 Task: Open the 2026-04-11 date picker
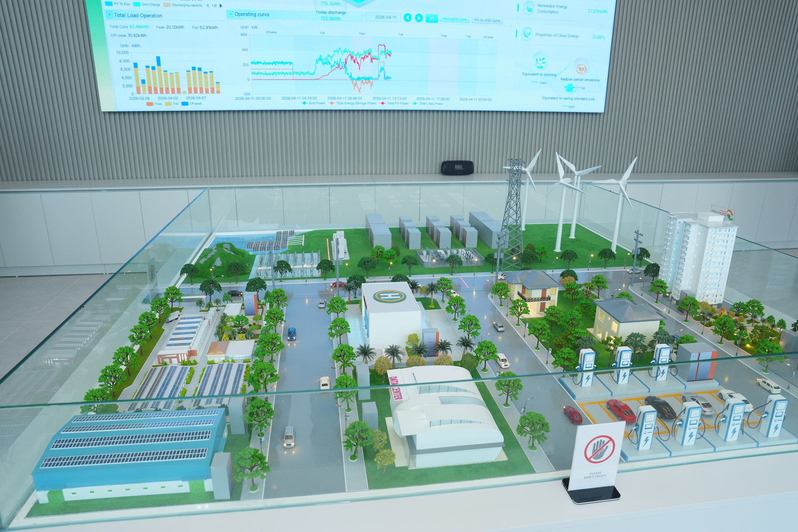(384, 17)
